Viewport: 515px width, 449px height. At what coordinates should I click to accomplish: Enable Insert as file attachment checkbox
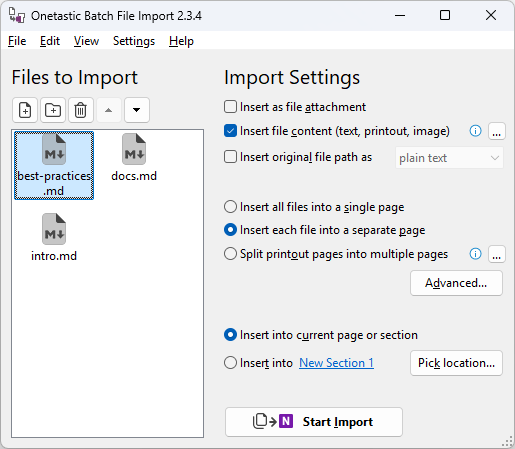pyautogui.click(x=230, y=107)
